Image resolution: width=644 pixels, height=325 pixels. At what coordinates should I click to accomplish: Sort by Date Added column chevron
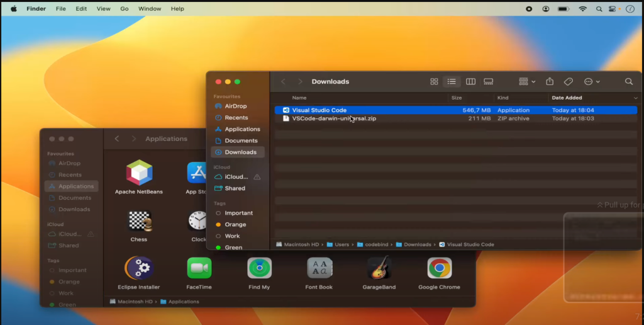tap(635, 98)
